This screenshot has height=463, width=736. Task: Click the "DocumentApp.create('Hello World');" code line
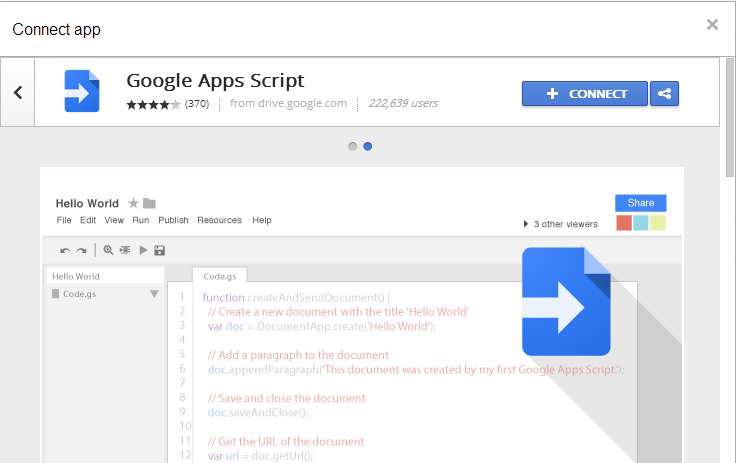tap(322, 326)
